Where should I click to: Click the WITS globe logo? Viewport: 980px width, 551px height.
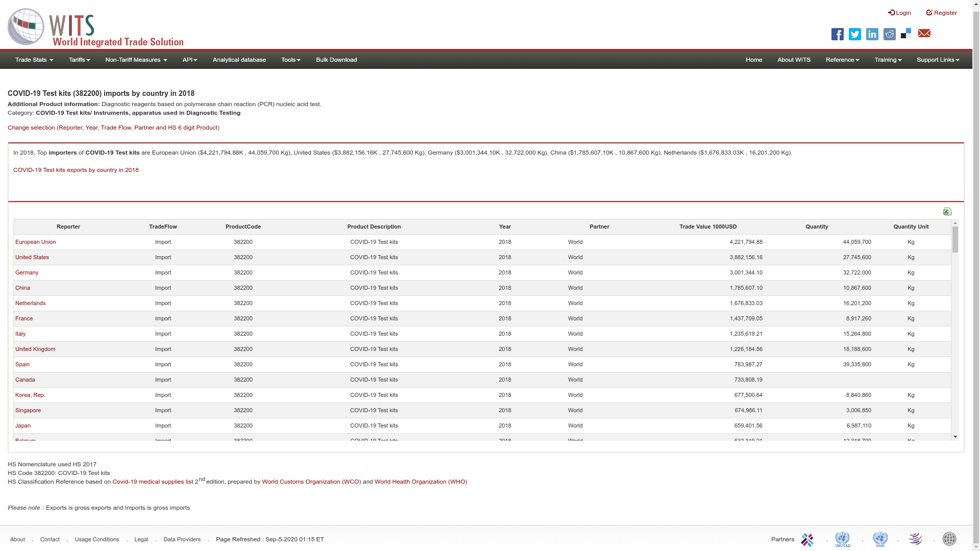pyautogui.click(x=26, y=27)
